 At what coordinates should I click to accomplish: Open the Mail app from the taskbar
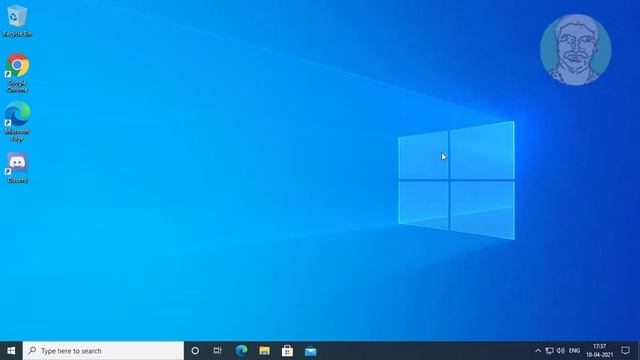click(x=310, y=351)
